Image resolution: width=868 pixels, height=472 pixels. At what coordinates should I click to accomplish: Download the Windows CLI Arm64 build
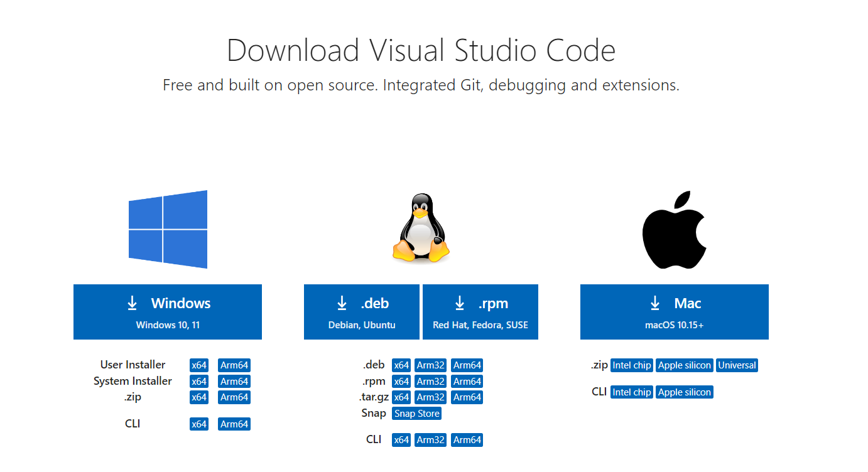234,424
